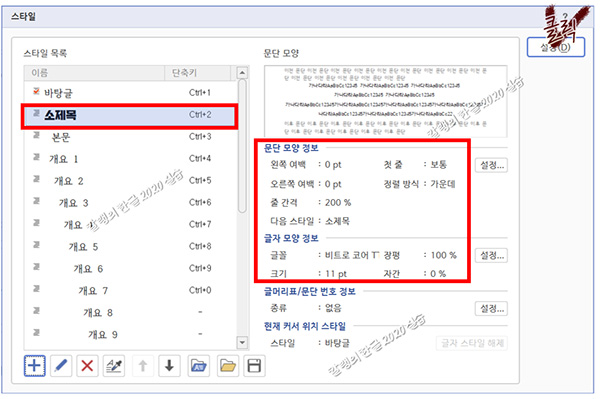Click the style list scrollbar thumb
600x399 pixels.
pos(242,145)
